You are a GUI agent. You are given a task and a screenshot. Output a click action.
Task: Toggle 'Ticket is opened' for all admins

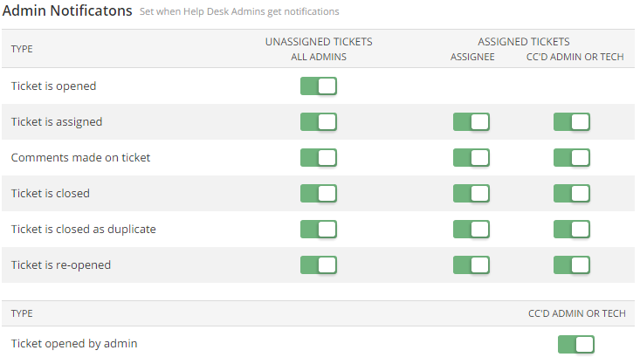(x=318, y=86)
